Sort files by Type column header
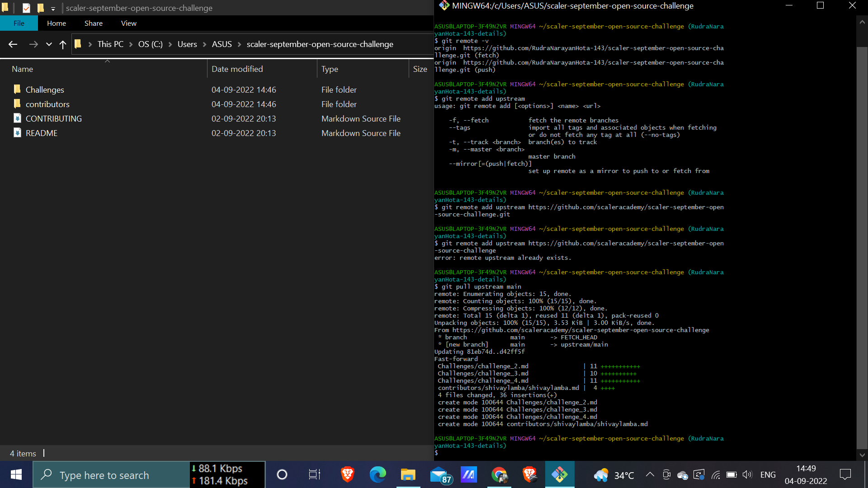This screenshot has width=868, height=488. click(x=330, y=69)
